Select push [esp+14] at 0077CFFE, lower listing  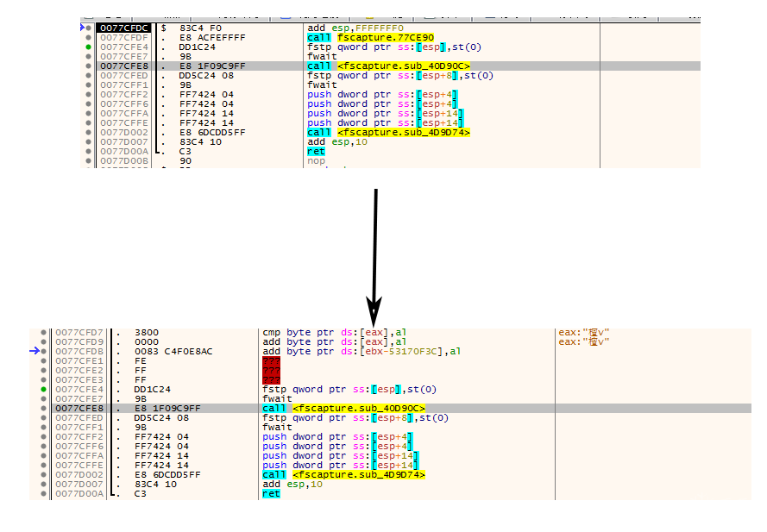pos(341,466)
